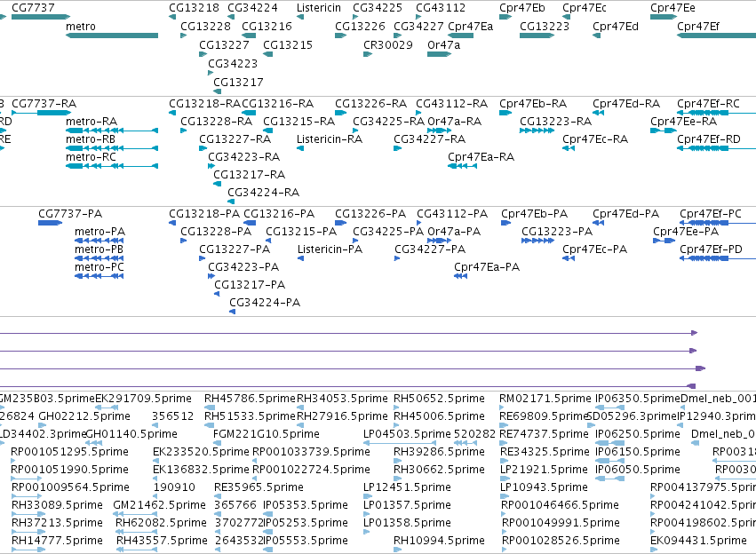The image size is (756, 554).
Task: Select the RE35965.5prime EST label
Action: point(259,487)
